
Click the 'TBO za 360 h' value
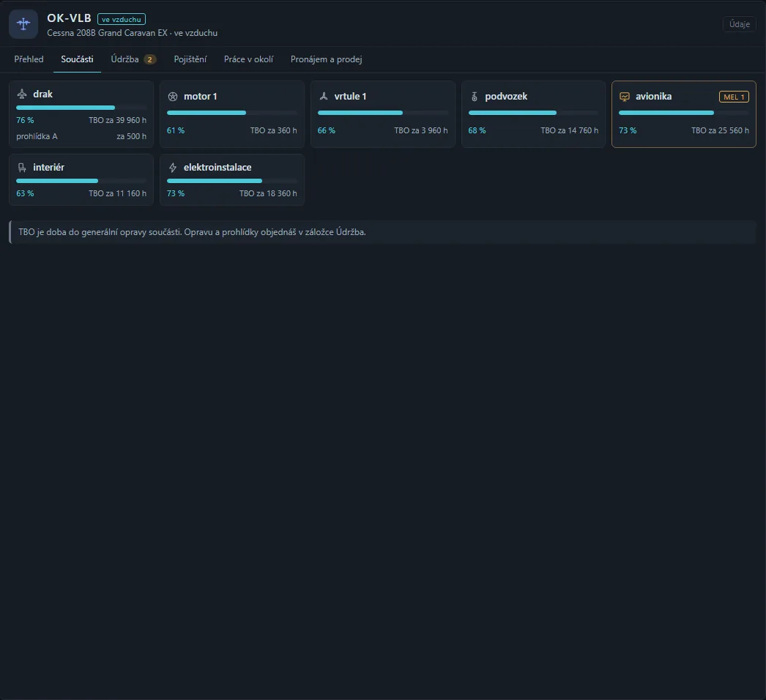click(x=274, y=130)
